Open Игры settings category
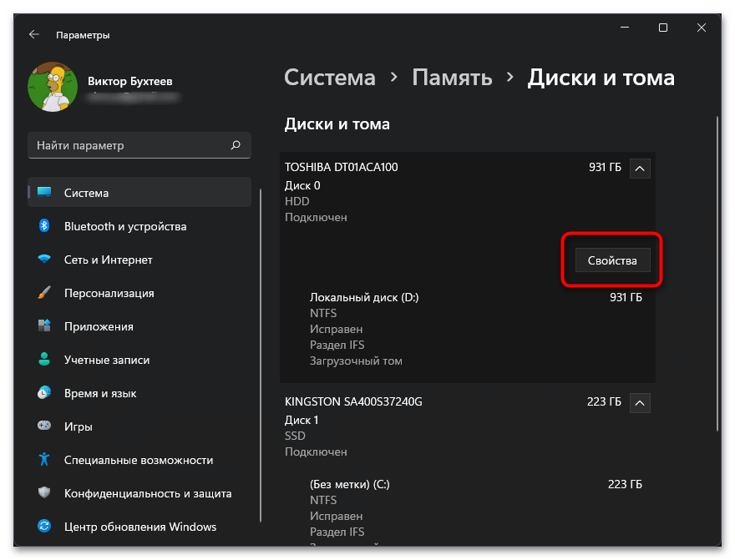The image size is (735, 560). (79, 426)
